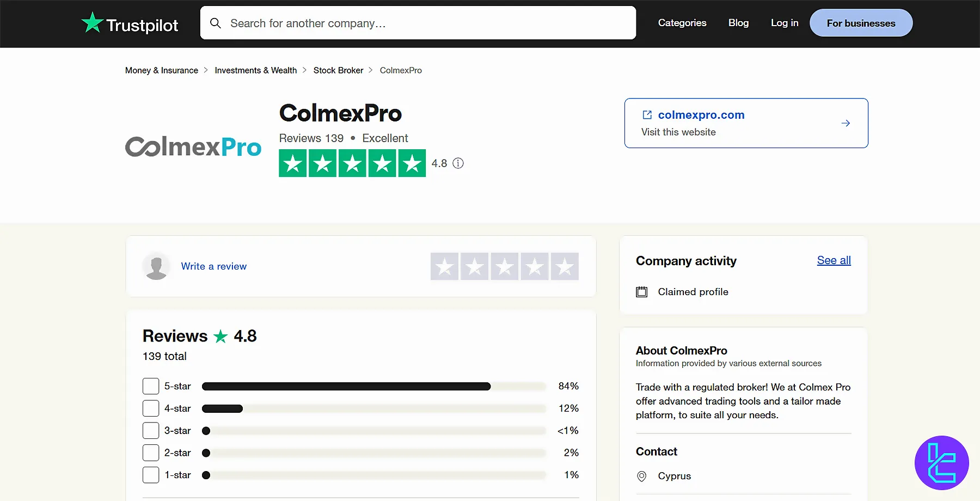Rate two stars in the review widget

pyautogui.click(x=474, y=266)
